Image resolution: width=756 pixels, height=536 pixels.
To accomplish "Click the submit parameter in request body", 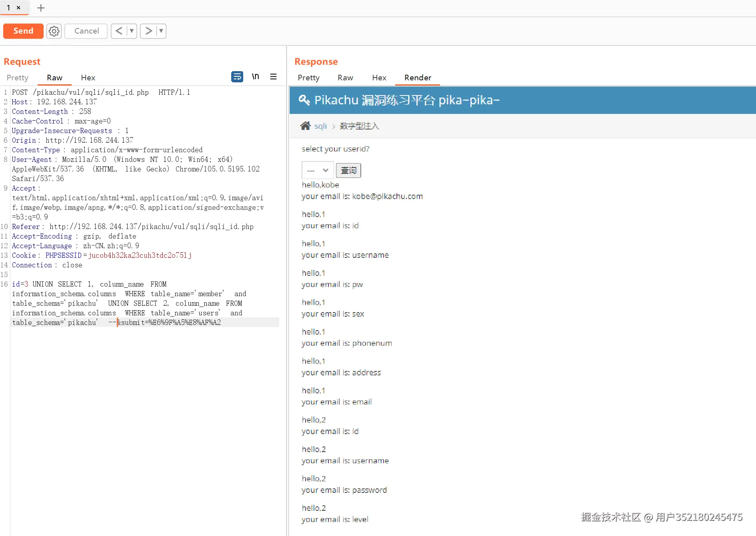I will (169, 323).
